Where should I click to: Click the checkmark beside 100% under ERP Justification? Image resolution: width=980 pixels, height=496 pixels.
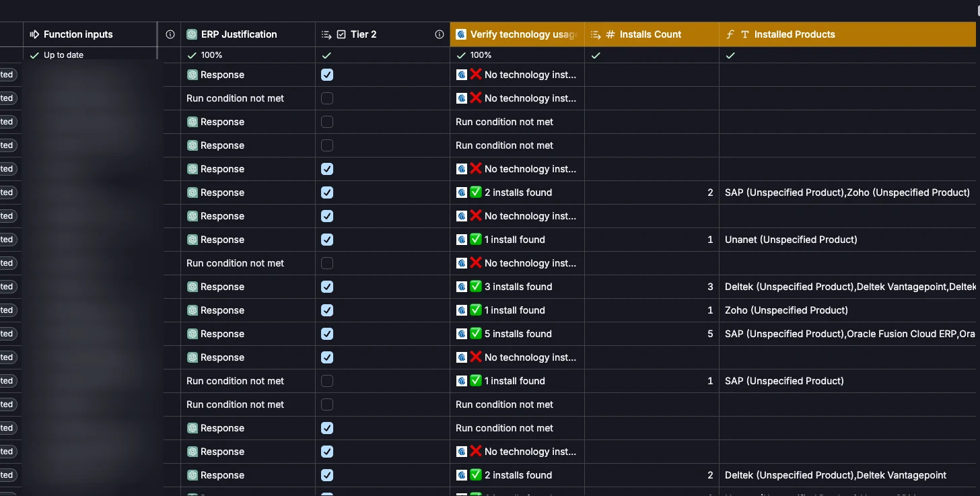pos(192,55)
